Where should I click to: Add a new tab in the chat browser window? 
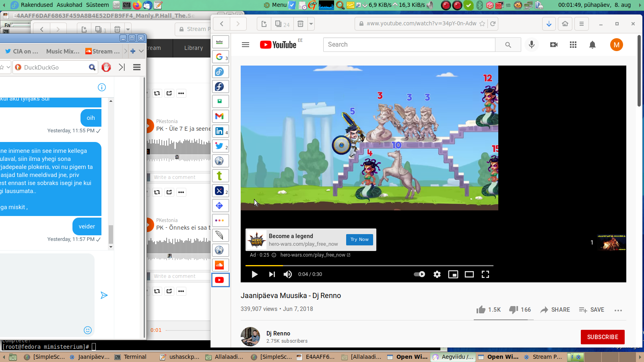point(133,51)
